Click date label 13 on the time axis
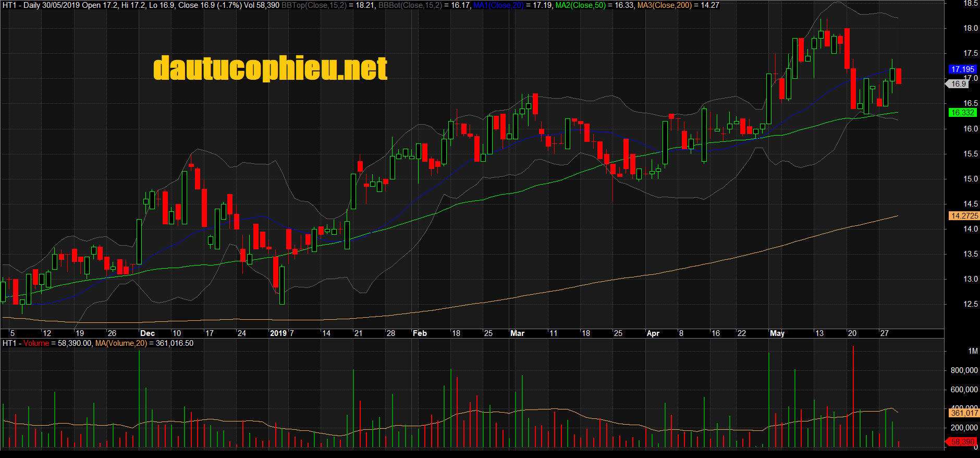This screenshot has height=458, width=980. tap(819, 333)
